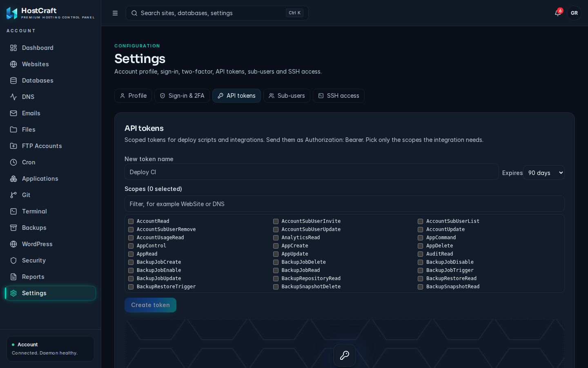The height and width of the screenshot is (368, 588).
Task: Click the Emails envelope icon
Action: point(13,113)
